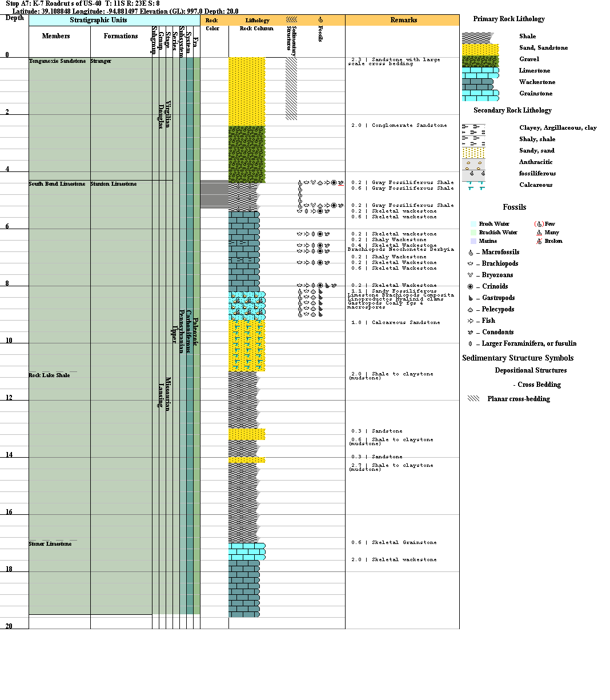Click the green conglomerate interval in rock column

click(247, 154)
